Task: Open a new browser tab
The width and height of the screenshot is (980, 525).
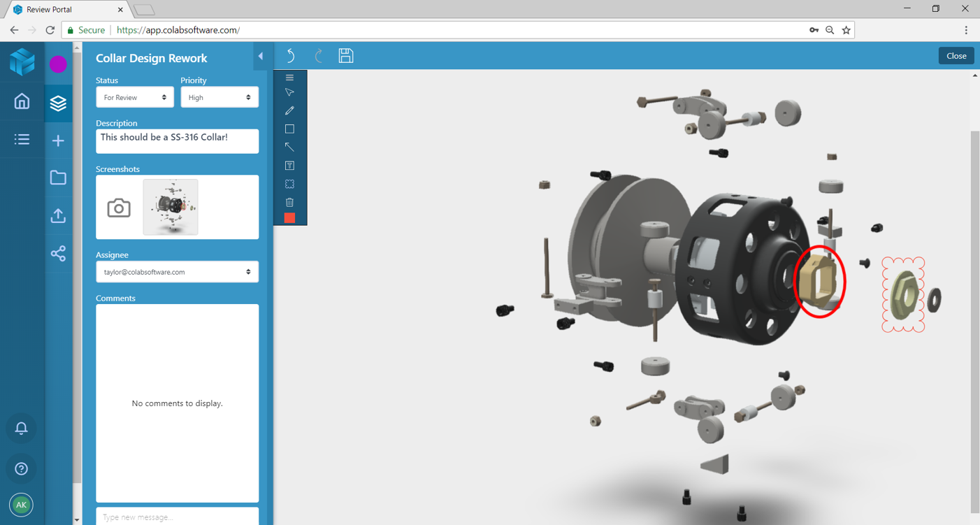Action: (x=144, y=10)
